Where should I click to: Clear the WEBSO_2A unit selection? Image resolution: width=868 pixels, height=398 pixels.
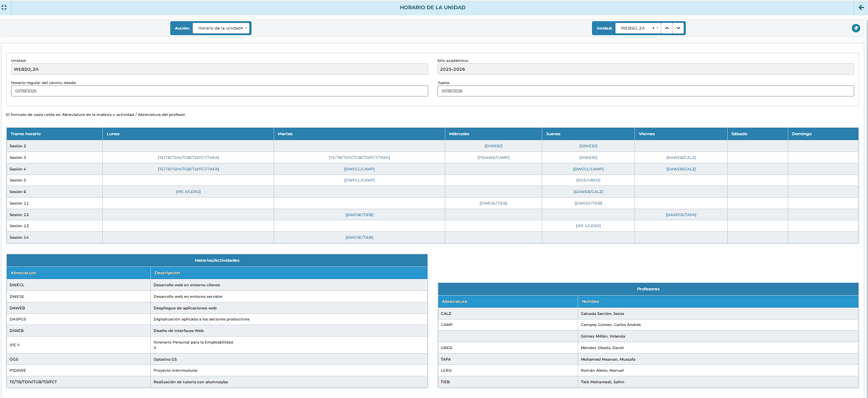tap(653, 28)
